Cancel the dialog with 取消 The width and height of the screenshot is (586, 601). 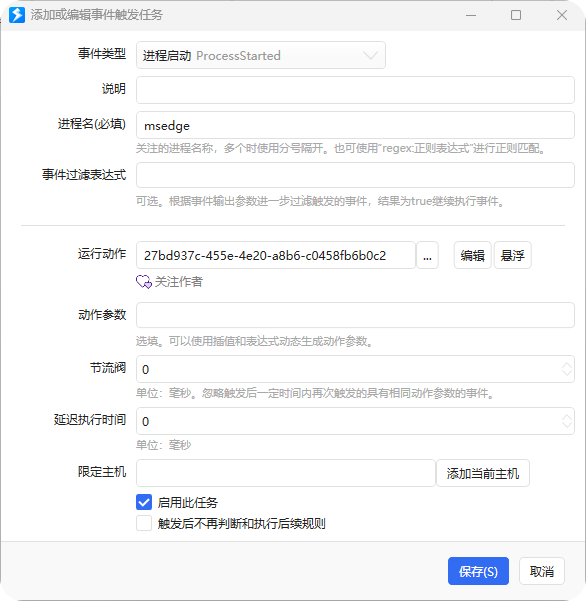tap(542, 571)
